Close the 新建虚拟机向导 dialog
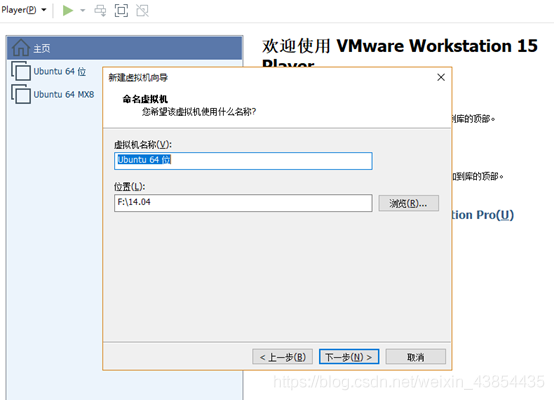 (x=441, y=77)
